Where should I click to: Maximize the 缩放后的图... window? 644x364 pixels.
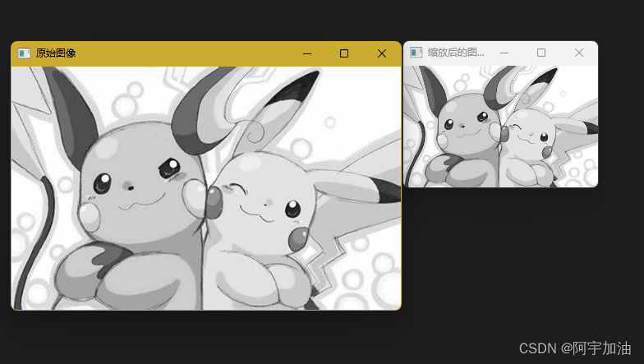point(541,53)
